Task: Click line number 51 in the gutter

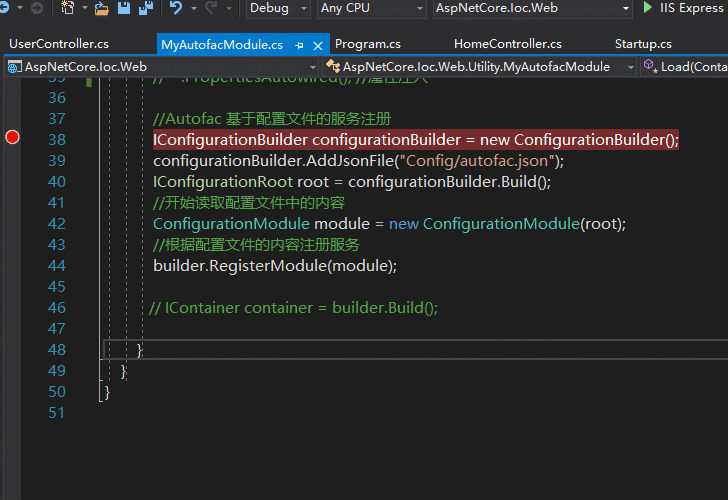Action: coord(57,413)
